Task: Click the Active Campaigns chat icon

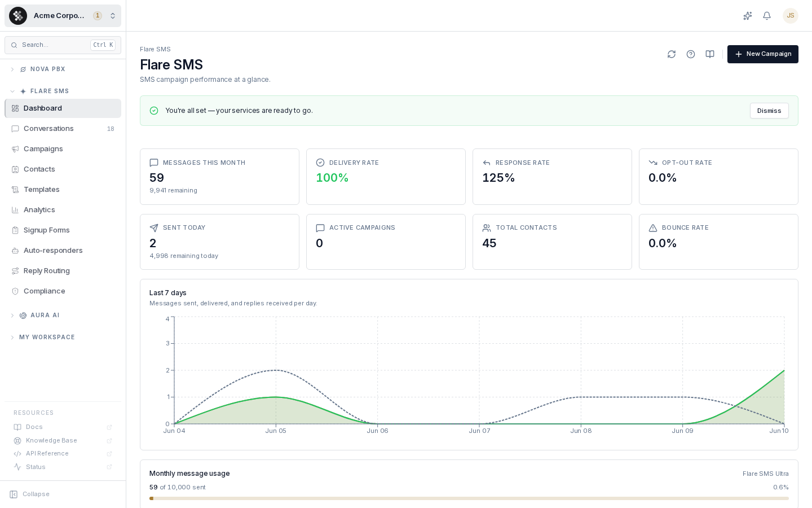Action: 320,228
